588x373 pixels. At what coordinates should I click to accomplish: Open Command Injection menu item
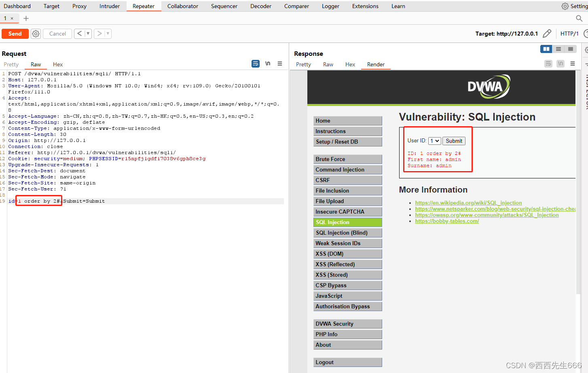click(x=348, y=170)
